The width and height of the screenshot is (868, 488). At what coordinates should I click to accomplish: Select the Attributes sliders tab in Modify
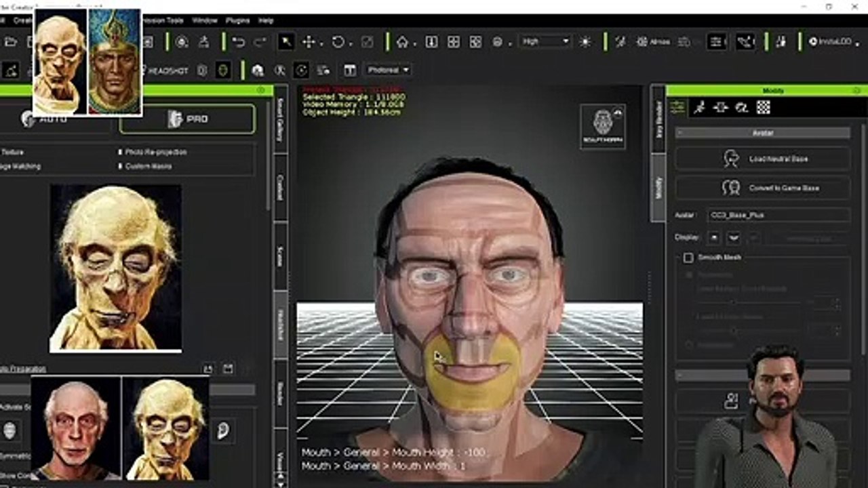(x=677, y=107)
